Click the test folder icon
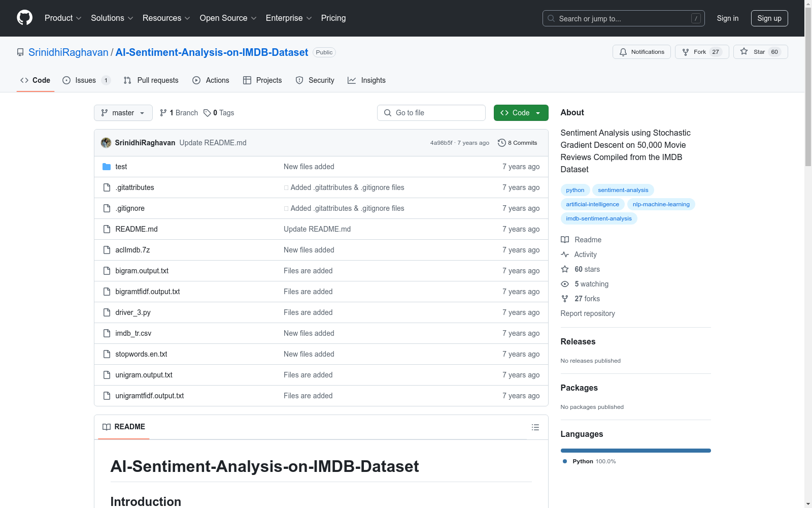This screenshot has width=812, height=508. (x=107, y=167)
